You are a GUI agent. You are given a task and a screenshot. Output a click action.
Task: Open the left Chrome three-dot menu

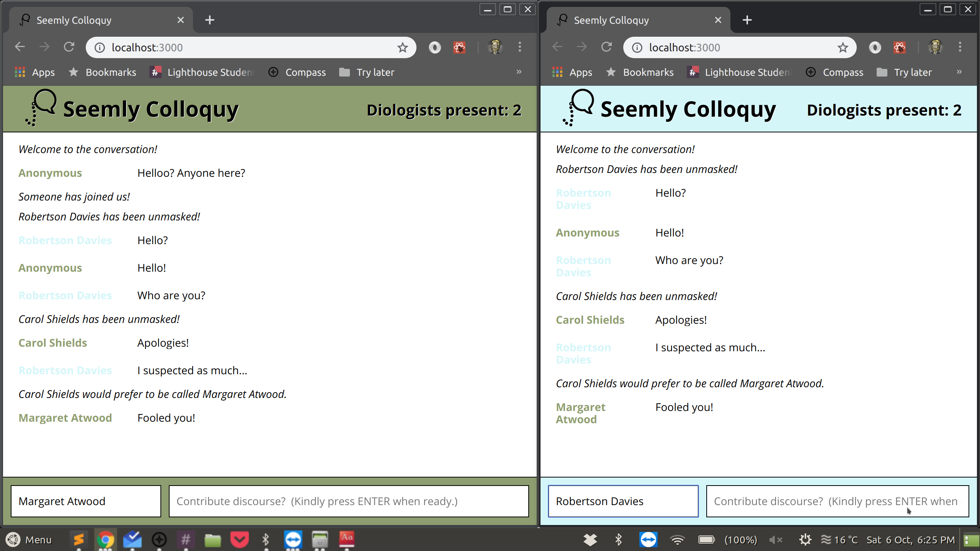519,47
